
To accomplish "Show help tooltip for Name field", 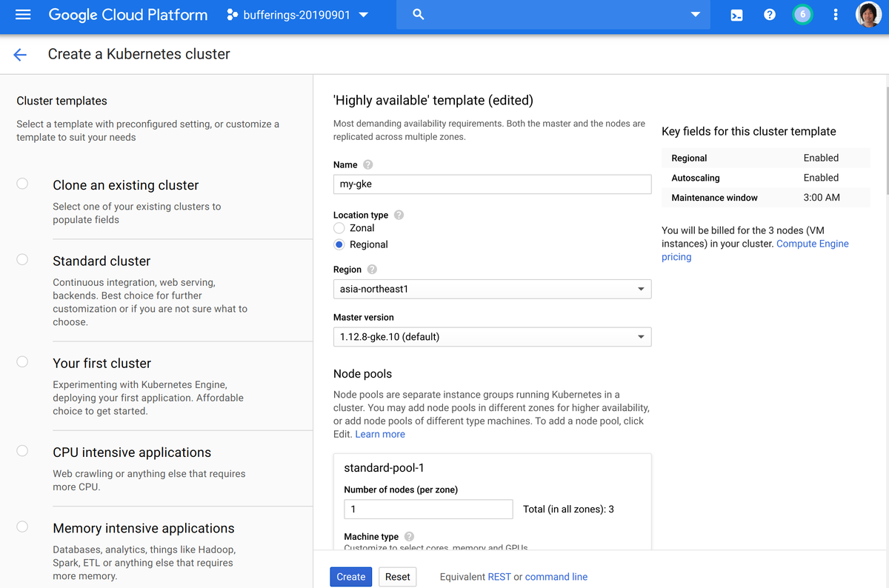I will click(x=368, y=164).
